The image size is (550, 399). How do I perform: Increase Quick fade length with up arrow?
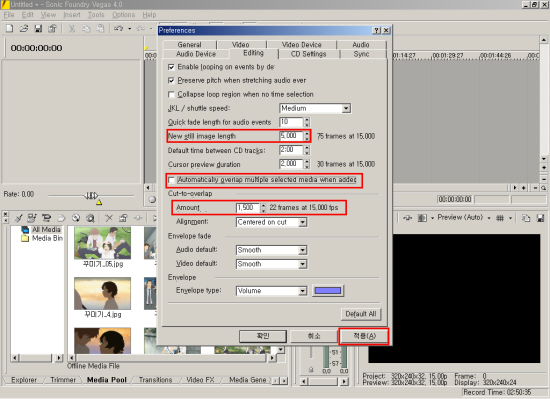point(307,120)
